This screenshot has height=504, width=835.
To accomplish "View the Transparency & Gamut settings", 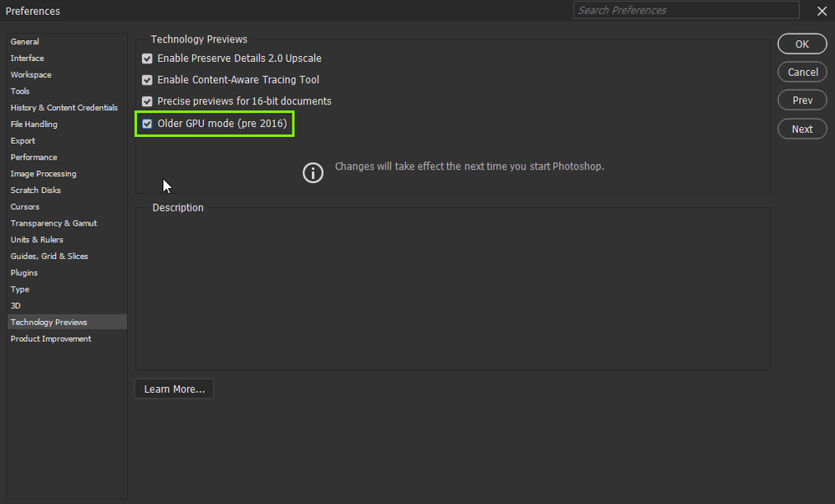I will tap(53, 223).
